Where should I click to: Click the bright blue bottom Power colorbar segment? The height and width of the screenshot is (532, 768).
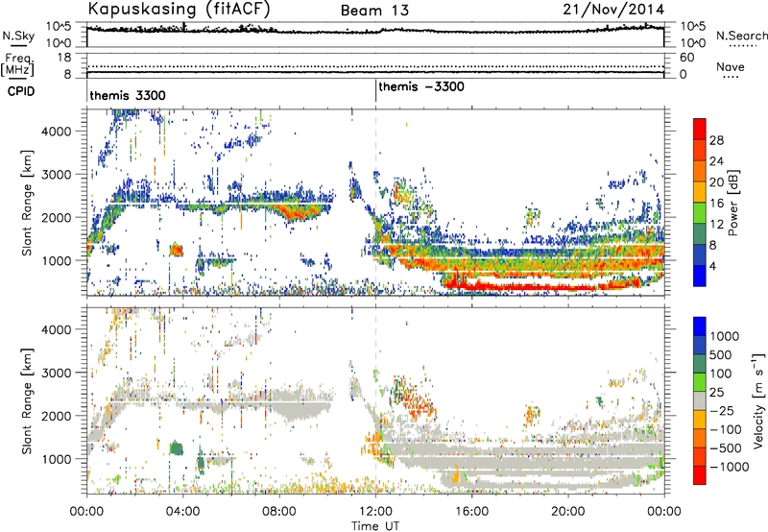(x=700, y=276)
